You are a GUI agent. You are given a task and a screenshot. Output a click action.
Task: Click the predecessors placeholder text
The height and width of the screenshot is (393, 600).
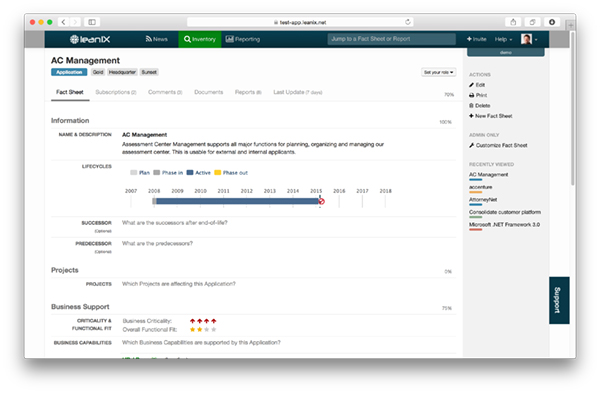click(x=157, y=243)
